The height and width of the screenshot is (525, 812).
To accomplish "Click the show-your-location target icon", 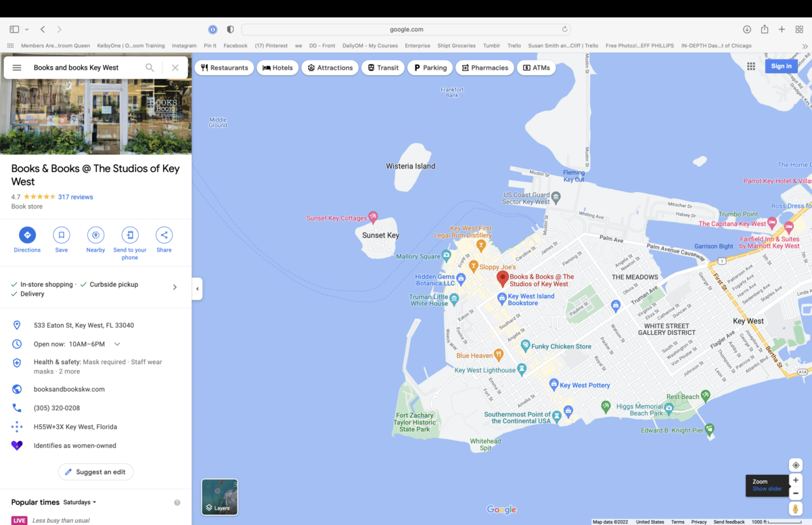I will click(796, 465).
